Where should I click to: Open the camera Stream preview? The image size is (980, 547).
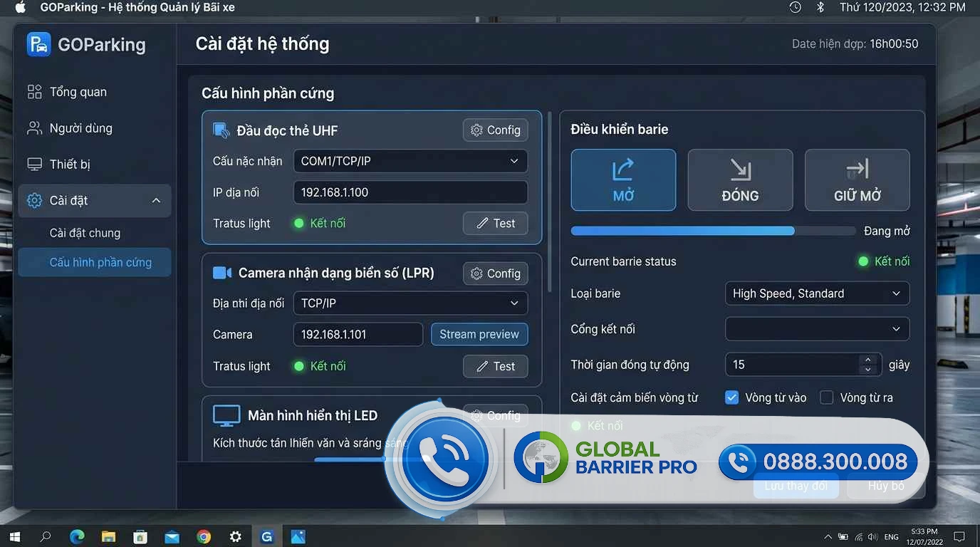click(x=479, y=335)
